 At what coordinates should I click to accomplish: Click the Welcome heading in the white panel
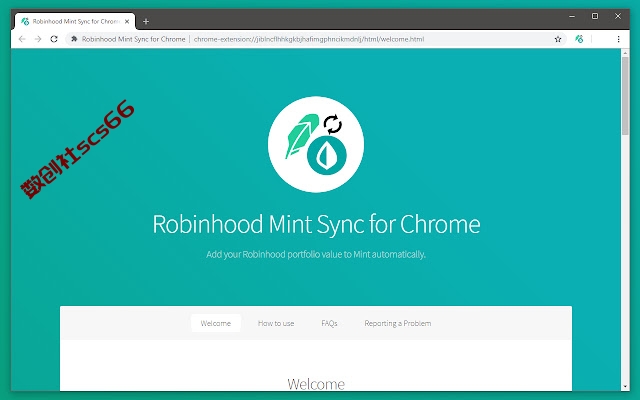[316, 384]
